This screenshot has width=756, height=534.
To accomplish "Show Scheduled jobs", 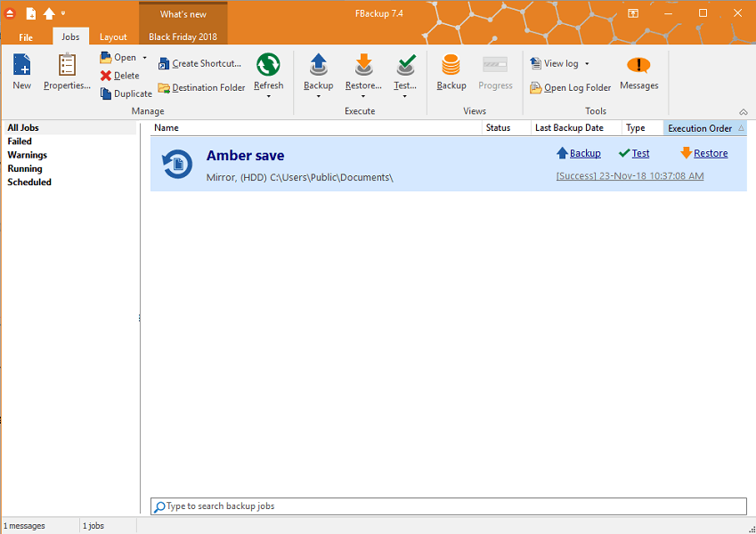I will pos(28,182).
